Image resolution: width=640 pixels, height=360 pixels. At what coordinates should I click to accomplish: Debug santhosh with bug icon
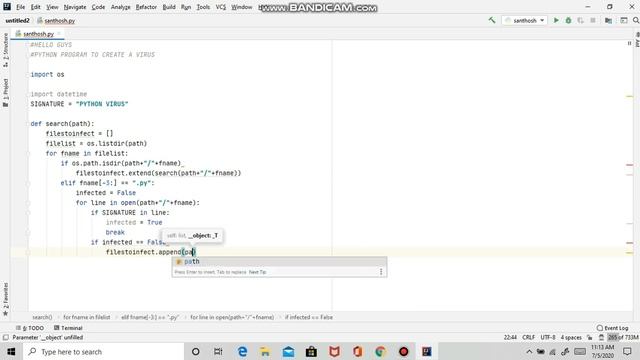[x=568, y=20]
